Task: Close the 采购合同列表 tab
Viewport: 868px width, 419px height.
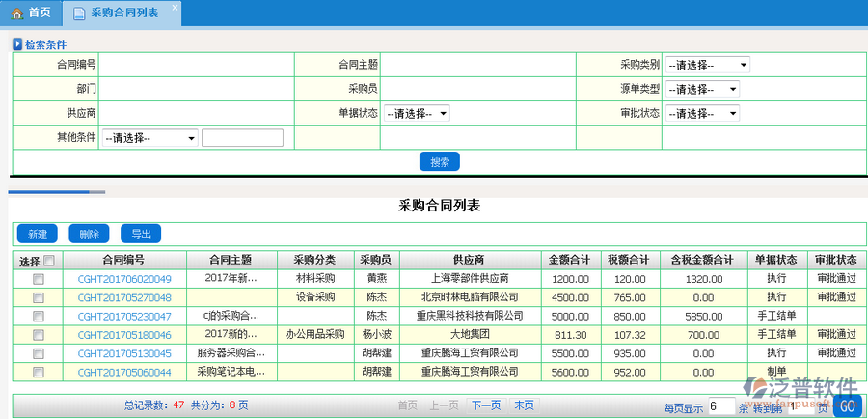Action: [174, 8]
